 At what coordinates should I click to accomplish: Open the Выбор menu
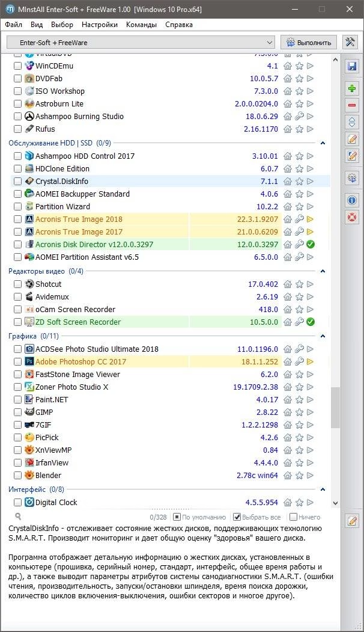[x=62, y=25]
